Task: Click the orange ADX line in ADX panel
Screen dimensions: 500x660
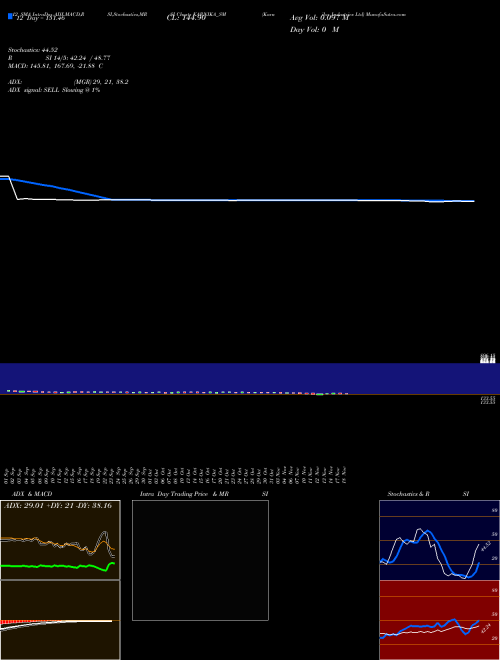Action: (57, 543)
